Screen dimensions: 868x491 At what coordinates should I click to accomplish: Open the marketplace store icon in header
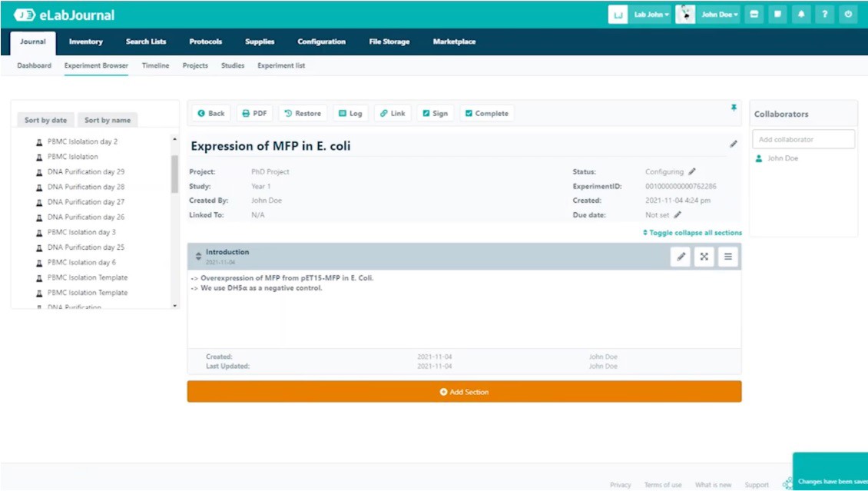[x=754, y=14]
